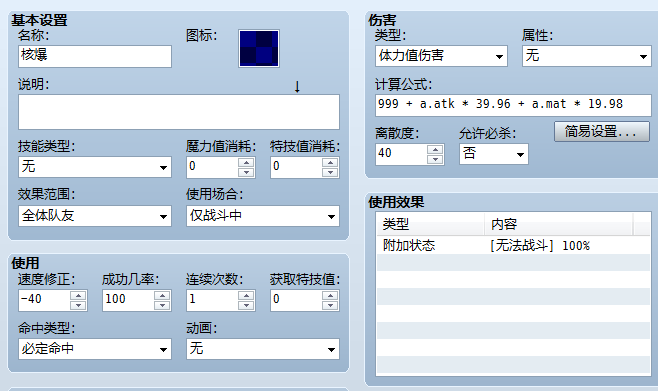Open the 允许必杀 dropdown showing 否
The width and height of the screenshot is (658, 391).
(x=494, y=154)
